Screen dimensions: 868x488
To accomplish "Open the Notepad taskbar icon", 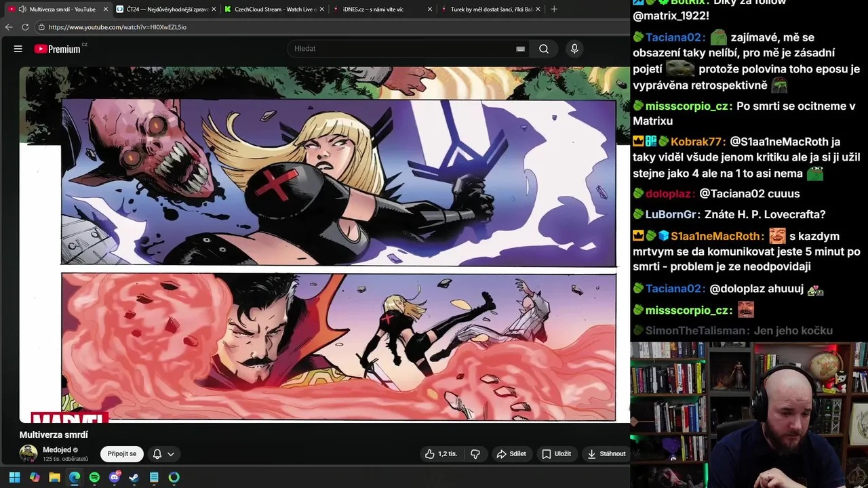I will 154,477.
